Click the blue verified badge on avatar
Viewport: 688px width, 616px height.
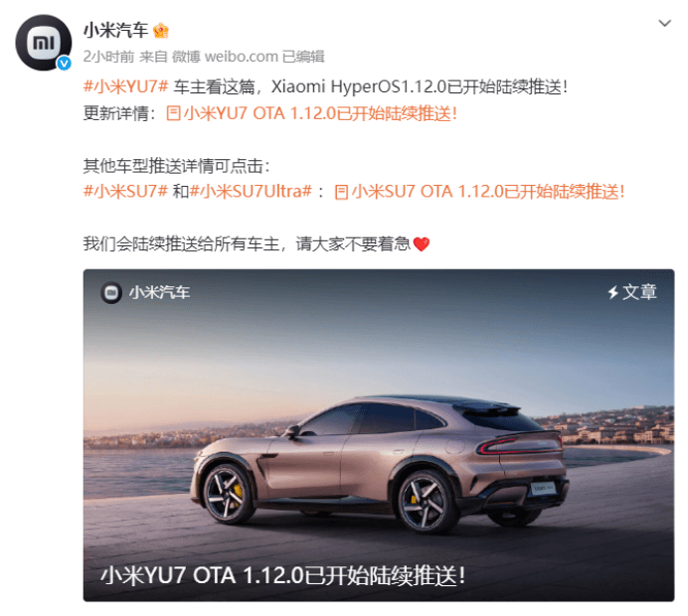(x=64, y=64)
